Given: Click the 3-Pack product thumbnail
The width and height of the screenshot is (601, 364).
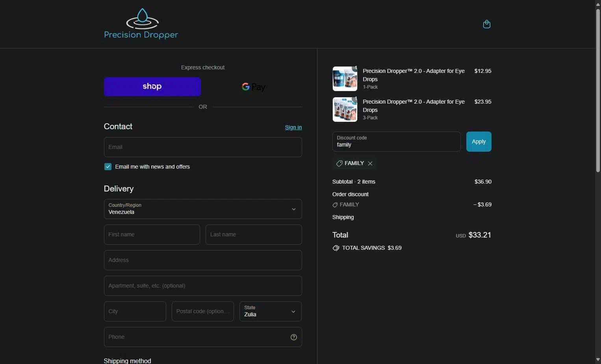Looking at the screenshot, I should [x=345, y=110].
